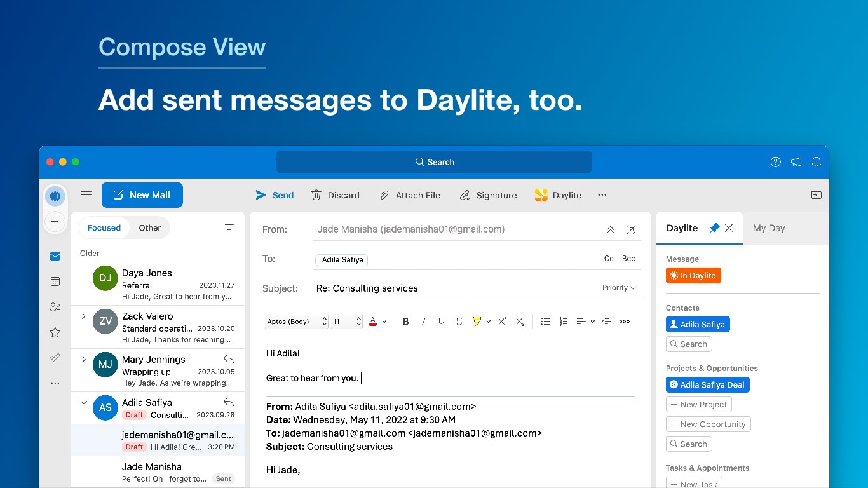The image size is (868, 488).
Task: Open the Priority dropdown
Action: pyautogui.click(x=620, y=288)
